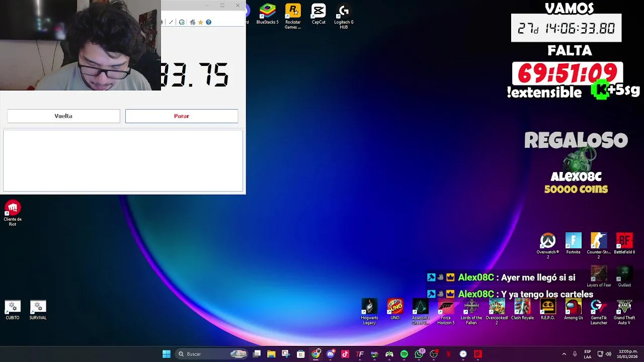The image size is (644, 362).
Task: Select Outlast desktop icon
Action: click(624, 277)
